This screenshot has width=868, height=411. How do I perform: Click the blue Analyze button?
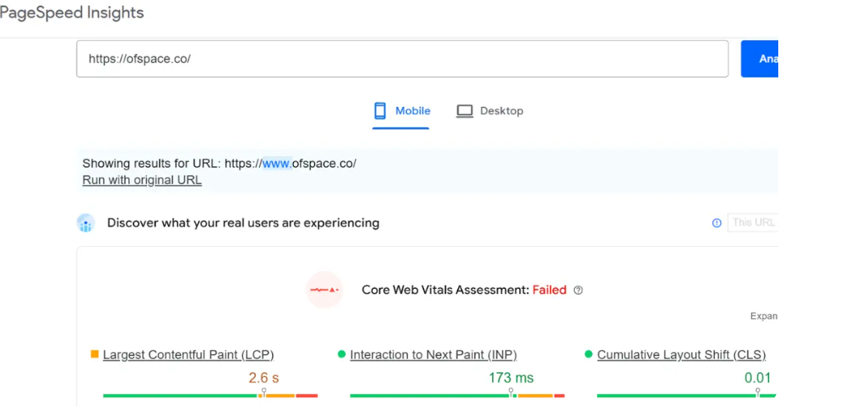click(x=760, y=59)
